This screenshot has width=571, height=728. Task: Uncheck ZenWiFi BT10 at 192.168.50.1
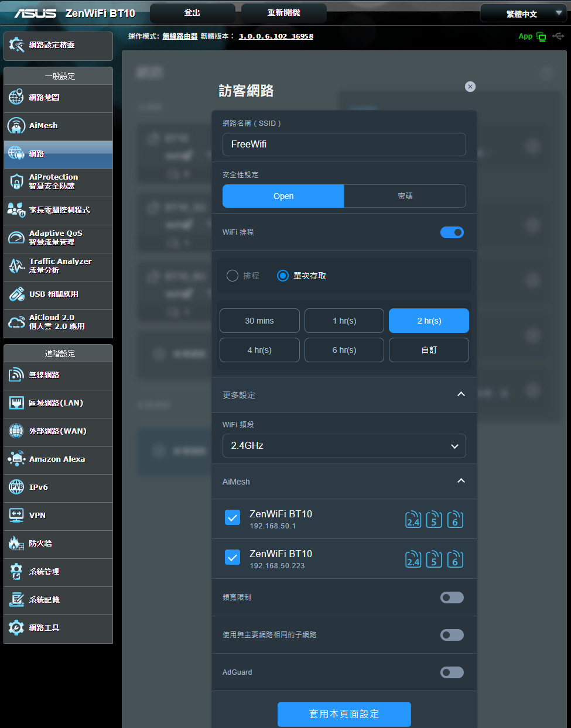pos(232,517)
